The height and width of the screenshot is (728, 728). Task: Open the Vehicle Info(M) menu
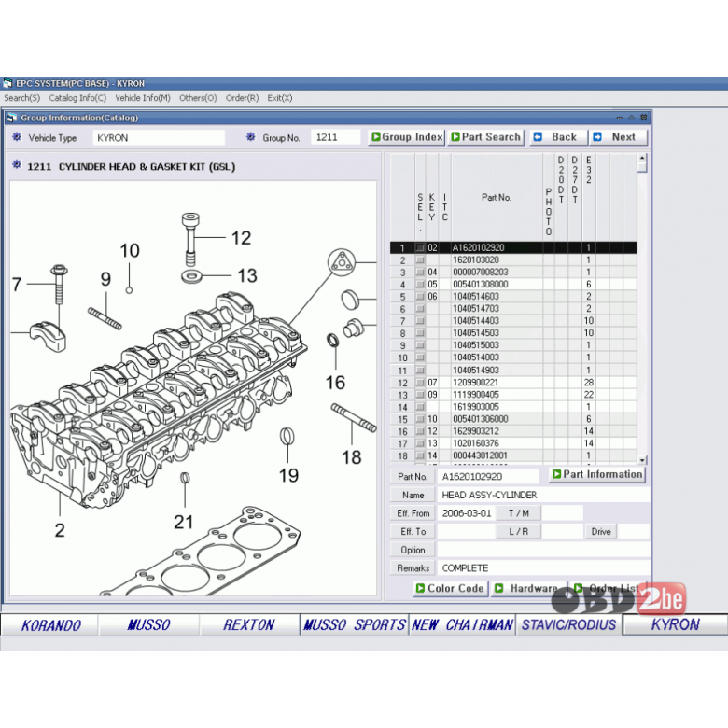coord(143,98)
